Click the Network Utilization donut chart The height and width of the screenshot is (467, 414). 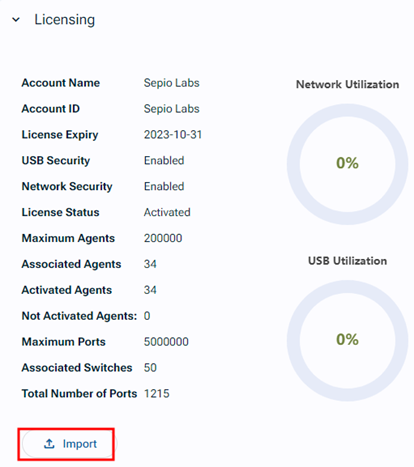[347, 164]
